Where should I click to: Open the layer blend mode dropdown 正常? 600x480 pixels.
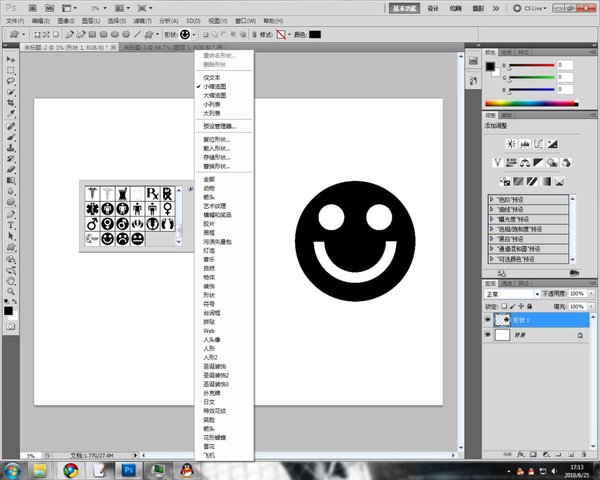(512, 295)
